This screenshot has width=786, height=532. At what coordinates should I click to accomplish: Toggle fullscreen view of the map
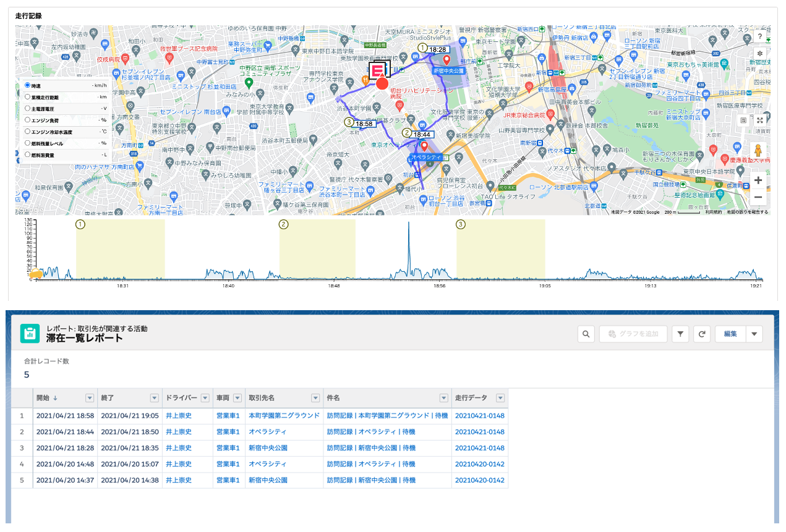point(759,120)
